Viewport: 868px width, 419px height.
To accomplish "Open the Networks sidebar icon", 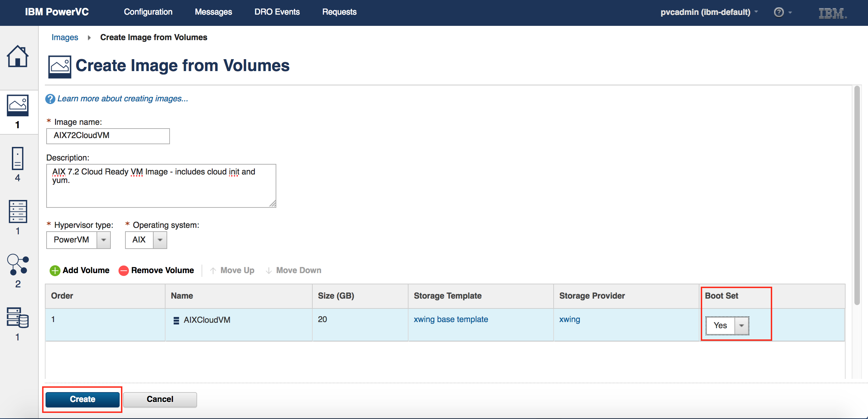I will [x=18, y=264].
